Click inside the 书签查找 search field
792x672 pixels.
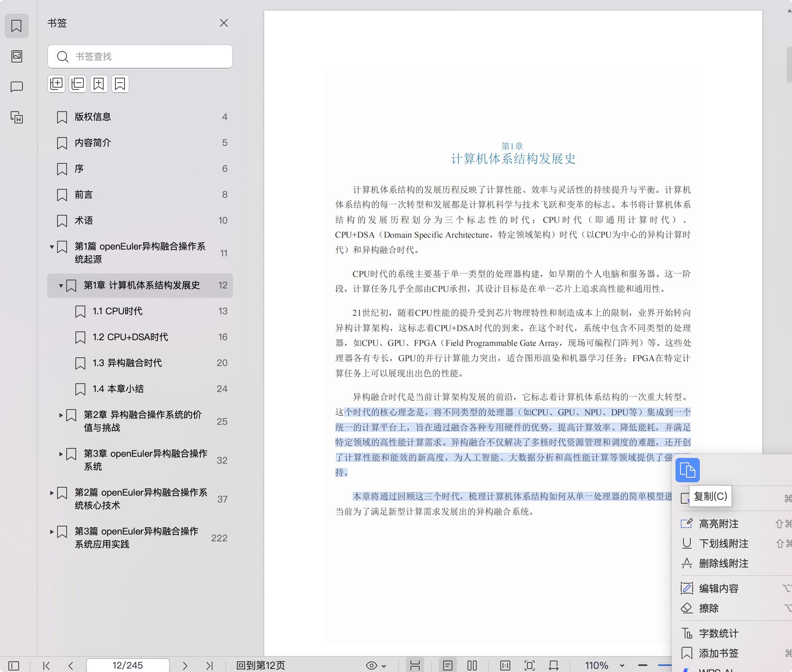140,56
